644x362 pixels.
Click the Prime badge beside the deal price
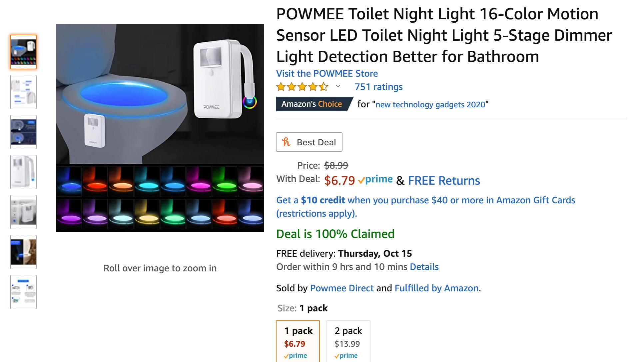click(x=375, y=180)
